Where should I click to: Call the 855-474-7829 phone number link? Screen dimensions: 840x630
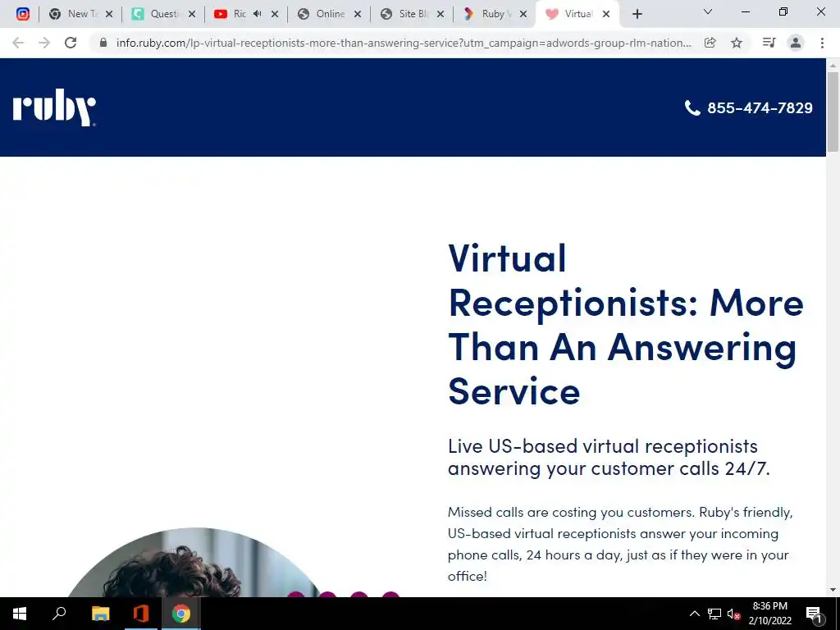coord(760,108)
